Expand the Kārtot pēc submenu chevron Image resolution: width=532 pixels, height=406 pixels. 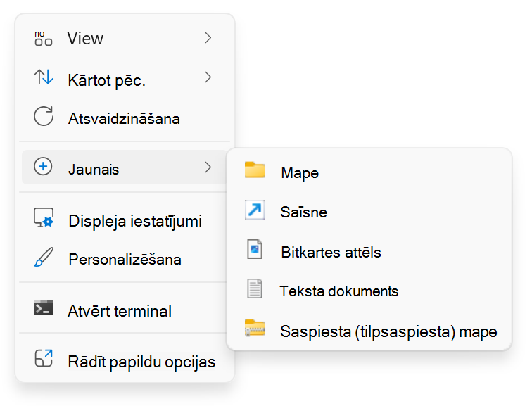(208, 77)
